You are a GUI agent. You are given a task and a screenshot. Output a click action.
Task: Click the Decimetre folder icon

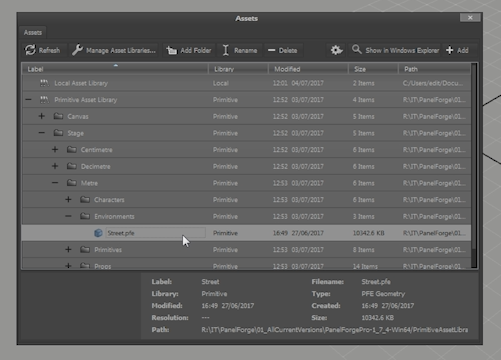point(72,166)
